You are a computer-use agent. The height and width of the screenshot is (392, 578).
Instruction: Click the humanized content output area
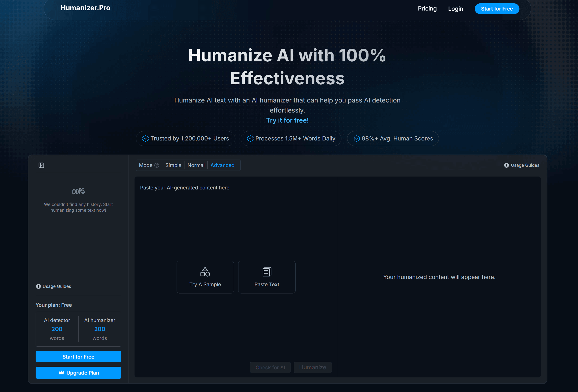(439, 277)
